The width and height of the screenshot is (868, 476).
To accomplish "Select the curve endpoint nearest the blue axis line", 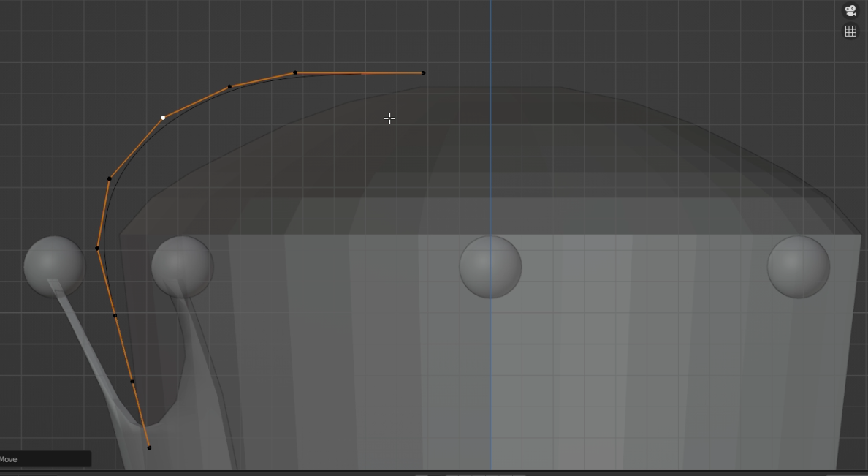I will 424,72.
